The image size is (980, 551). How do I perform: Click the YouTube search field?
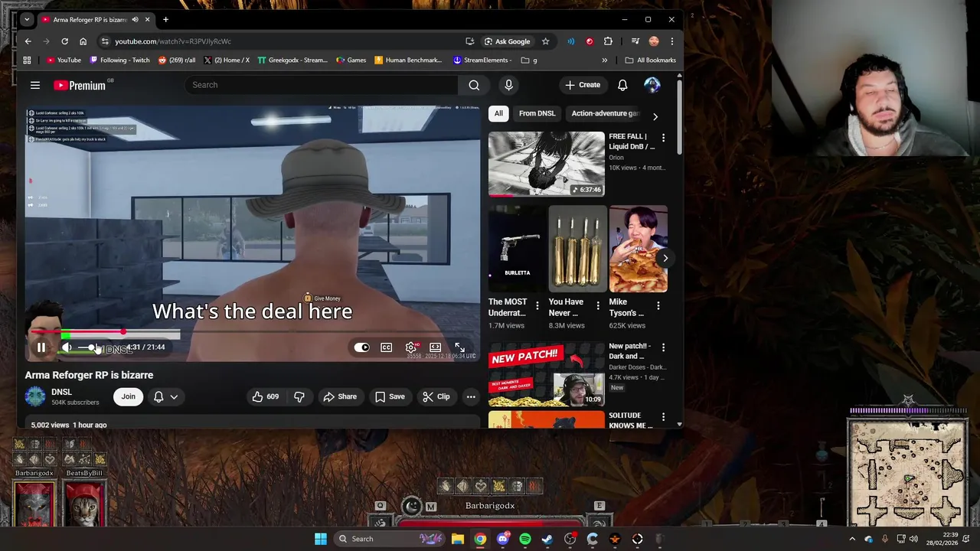tap(321, 85)
